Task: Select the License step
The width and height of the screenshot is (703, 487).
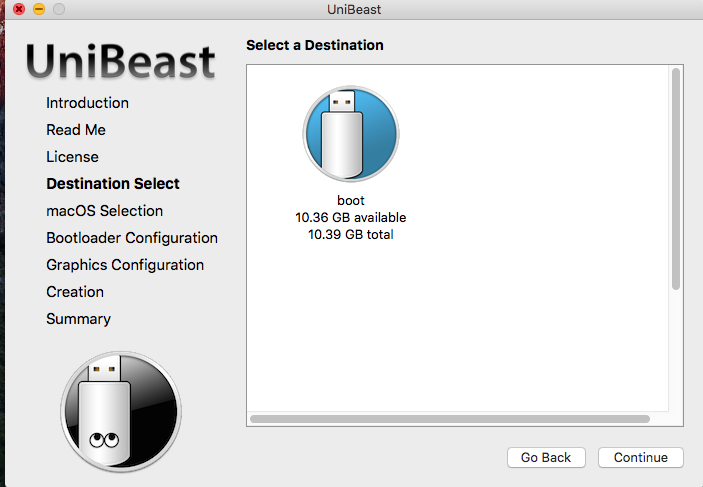Action: [x=72, y=157]
